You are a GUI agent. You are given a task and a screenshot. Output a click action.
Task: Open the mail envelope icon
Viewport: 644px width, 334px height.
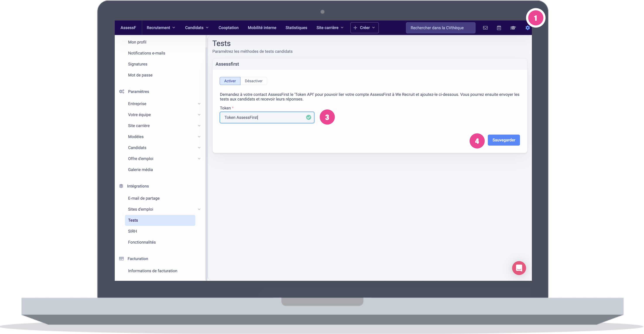(485, 28)
